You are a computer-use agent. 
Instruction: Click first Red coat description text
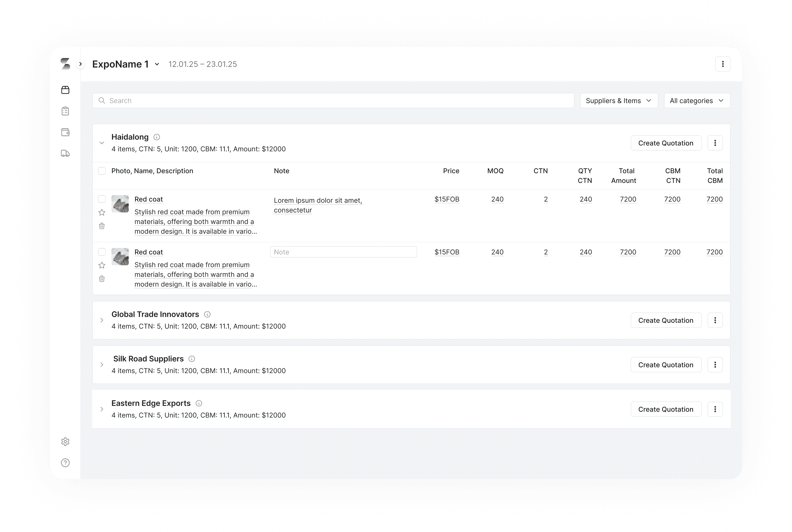(196, 222)
